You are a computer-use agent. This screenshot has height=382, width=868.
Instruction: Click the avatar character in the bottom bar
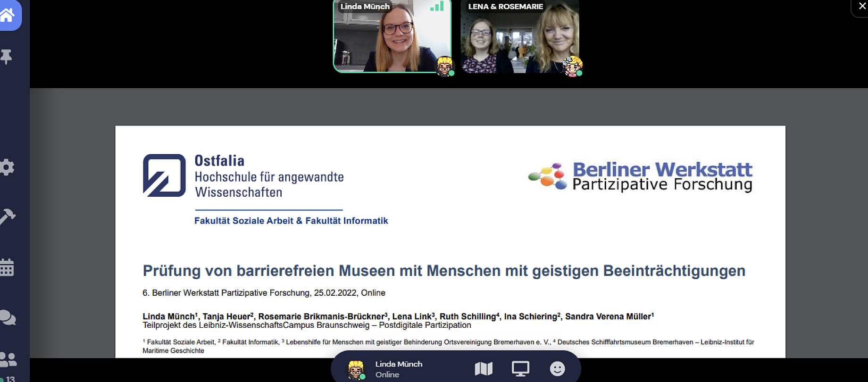356,369
